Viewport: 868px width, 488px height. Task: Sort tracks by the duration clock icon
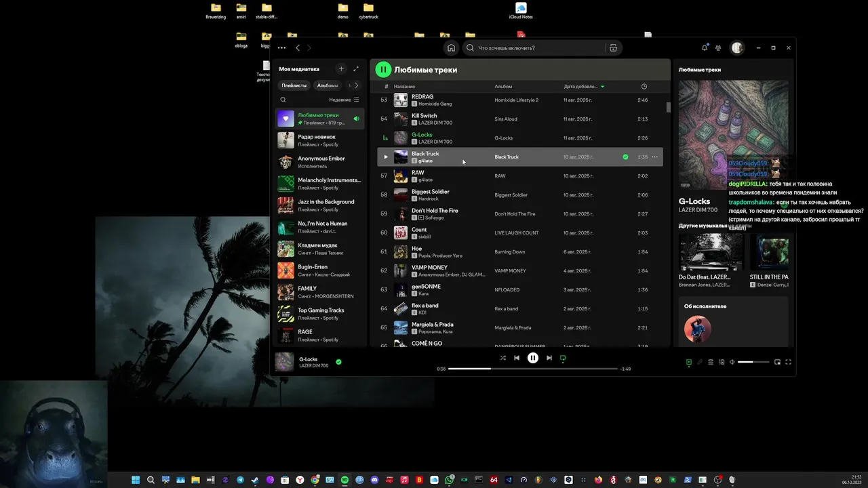[x=644, y=86]
